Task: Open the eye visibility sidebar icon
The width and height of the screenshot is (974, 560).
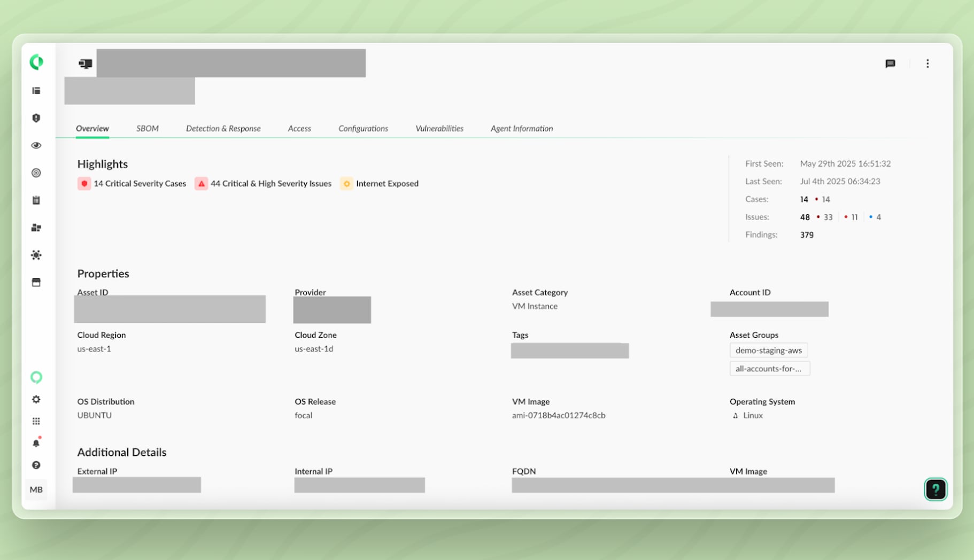Action: tap(36, 145)
